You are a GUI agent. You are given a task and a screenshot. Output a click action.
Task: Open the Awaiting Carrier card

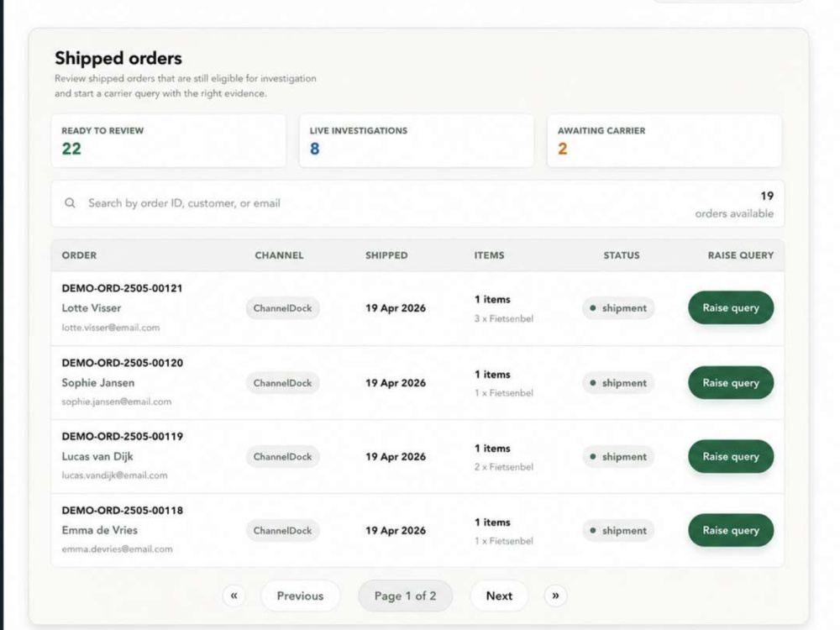tap(664, 141)
